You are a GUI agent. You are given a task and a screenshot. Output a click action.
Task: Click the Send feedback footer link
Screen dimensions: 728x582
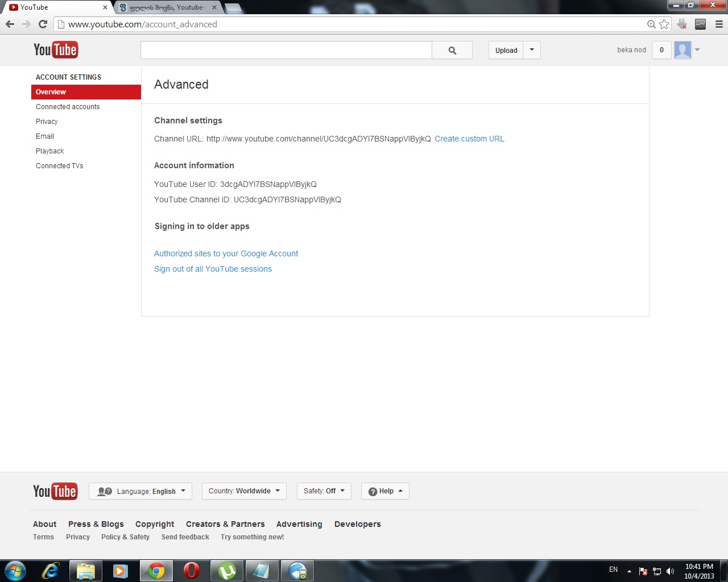pos(185,537)
